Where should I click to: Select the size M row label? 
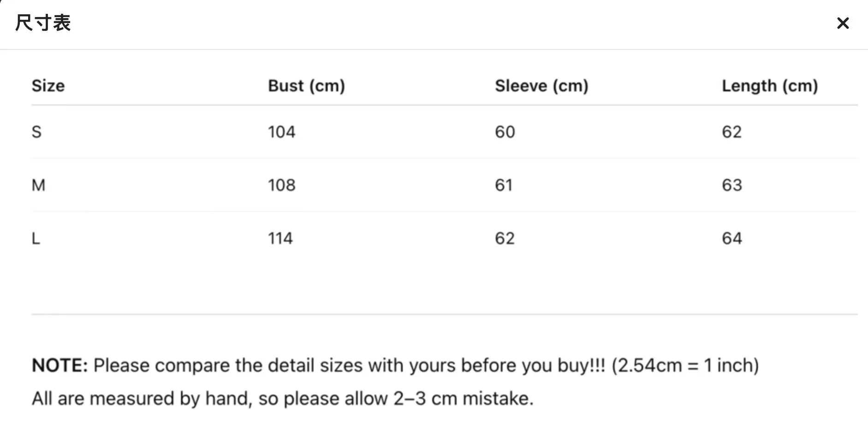pyautogui.click(x=38, y=185)
